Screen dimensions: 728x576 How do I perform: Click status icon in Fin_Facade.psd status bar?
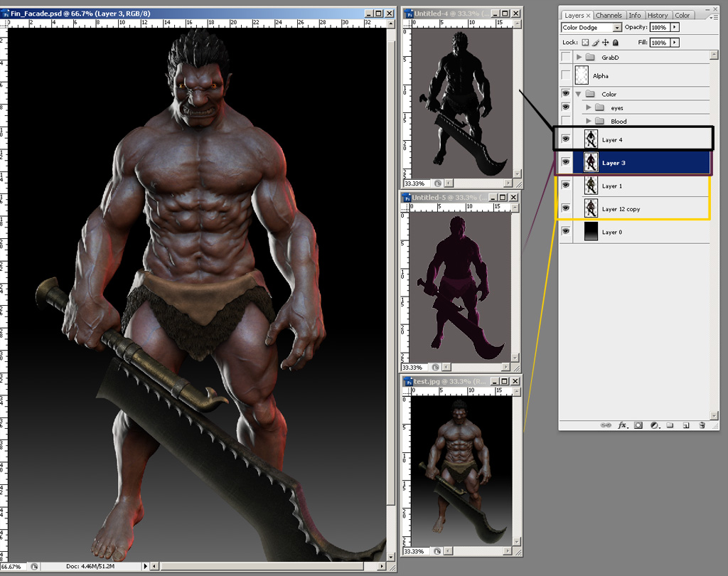coord(34,566)
